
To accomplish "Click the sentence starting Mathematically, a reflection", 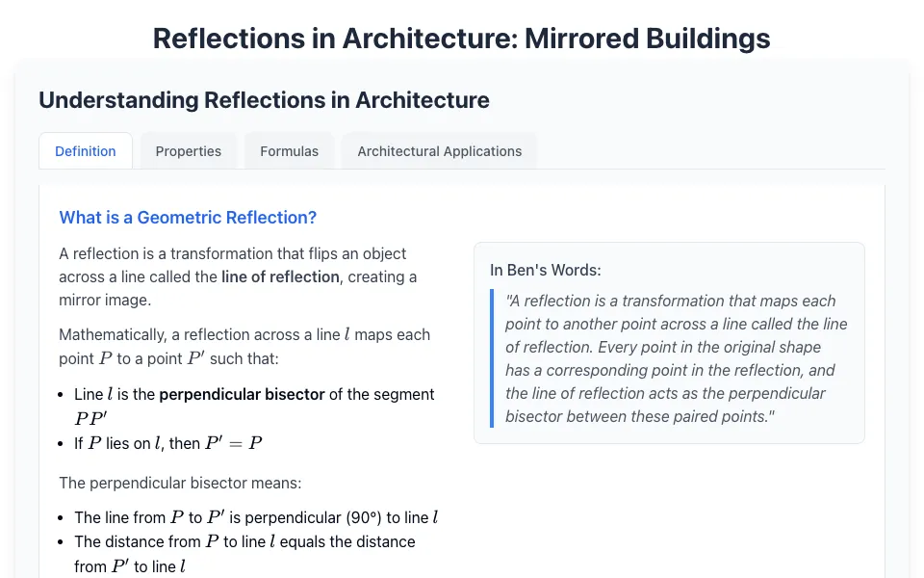I will [x=244, y=346].
